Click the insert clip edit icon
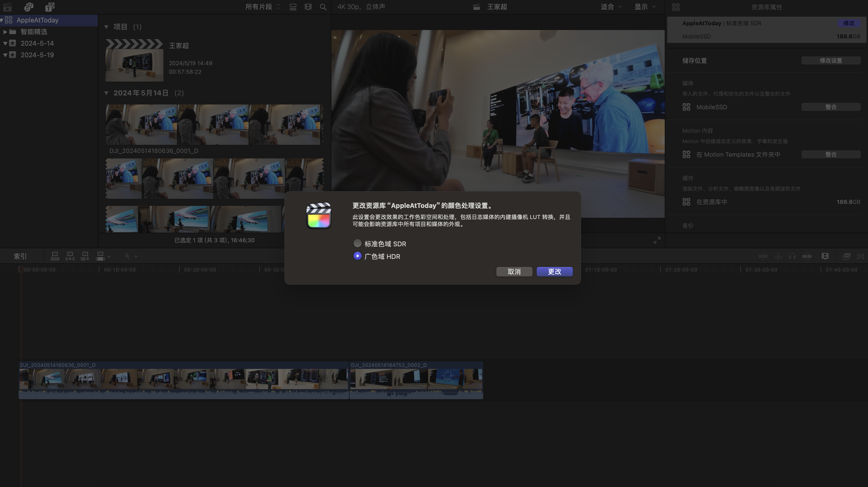 pos(70,256)
